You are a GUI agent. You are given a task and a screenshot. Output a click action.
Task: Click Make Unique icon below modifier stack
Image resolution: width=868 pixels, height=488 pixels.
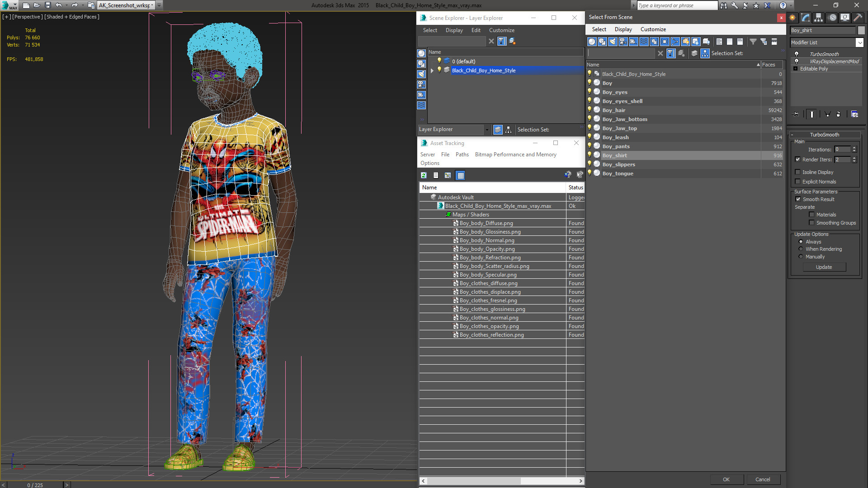point(827,114)
